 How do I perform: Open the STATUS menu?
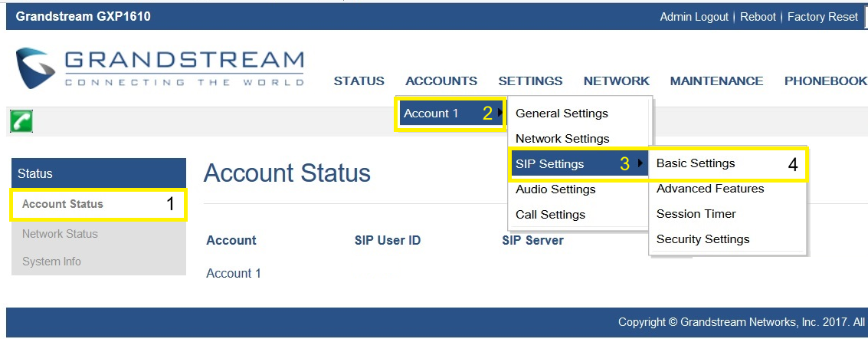(359, 81)
